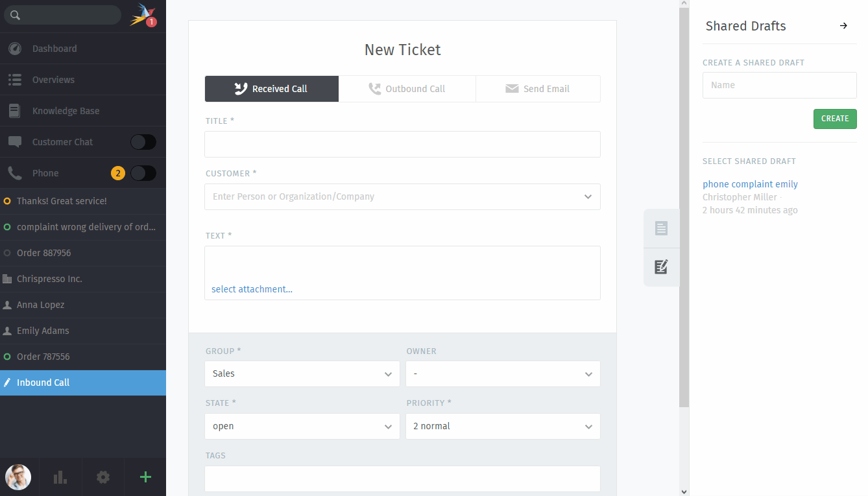Toggle the Customer Chat switch

(143, 142)
